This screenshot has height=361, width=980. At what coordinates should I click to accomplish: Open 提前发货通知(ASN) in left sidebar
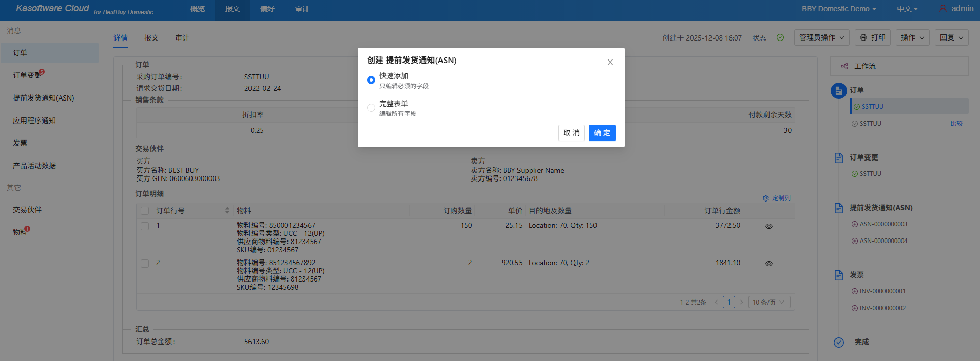[x=44, y=98]
